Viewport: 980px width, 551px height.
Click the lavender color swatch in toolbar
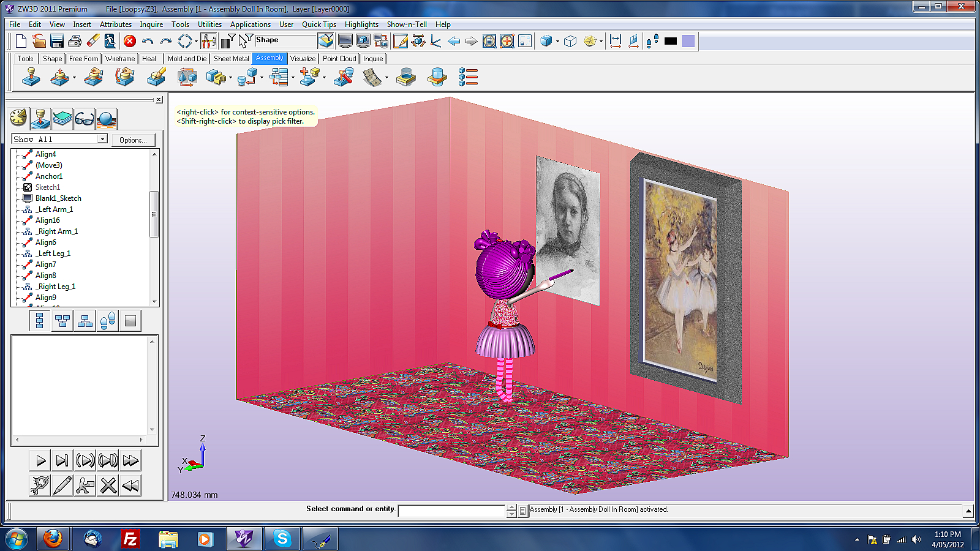coord(688,41)
